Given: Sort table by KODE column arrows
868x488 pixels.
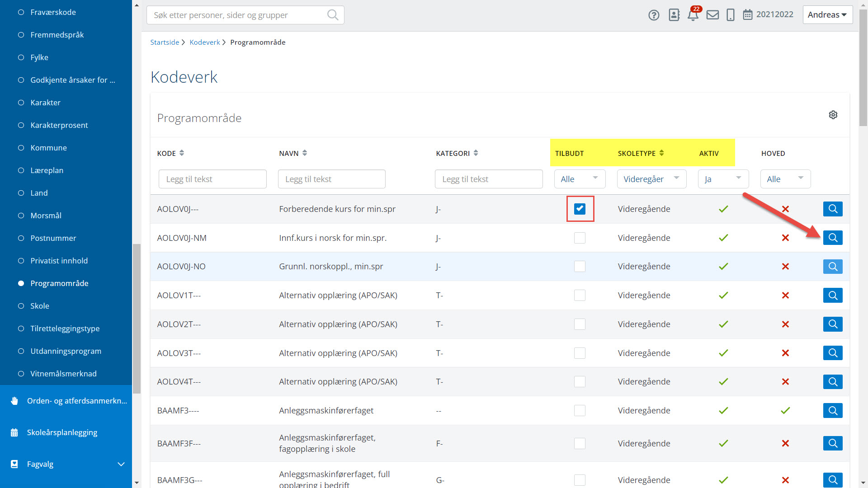Looking at the screenshot, I should pyautogui.click(x=182, y=153).
